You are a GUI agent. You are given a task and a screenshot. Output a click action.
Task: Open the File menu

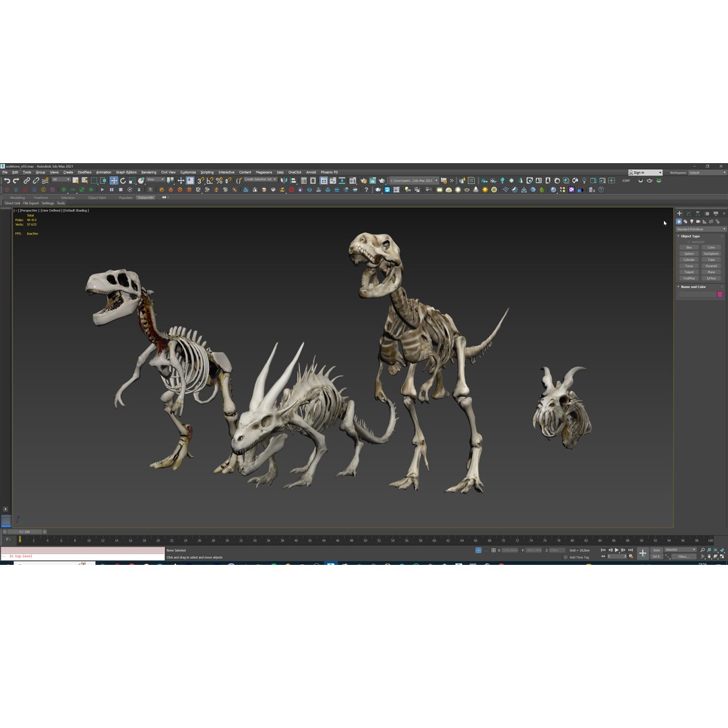[x=5, y=173]
